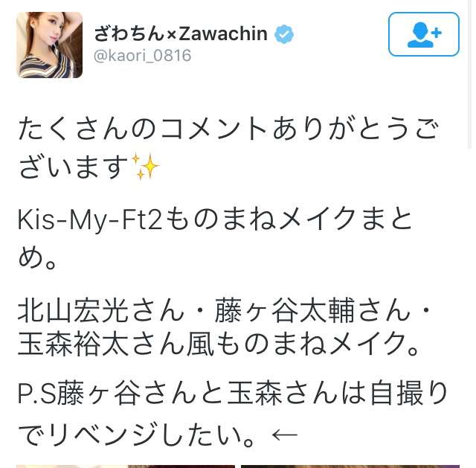Open the right attached image preview

(x=350, y=467)
